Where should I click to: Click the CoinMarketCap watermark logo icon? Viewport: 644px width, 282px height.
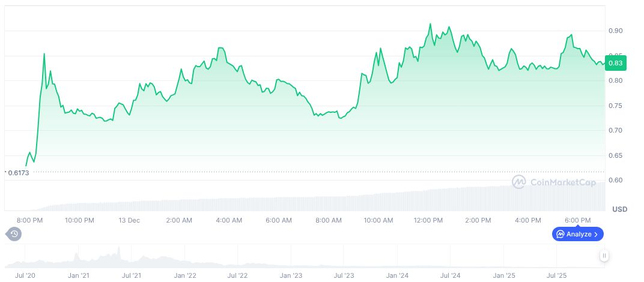tap(519, 182)
